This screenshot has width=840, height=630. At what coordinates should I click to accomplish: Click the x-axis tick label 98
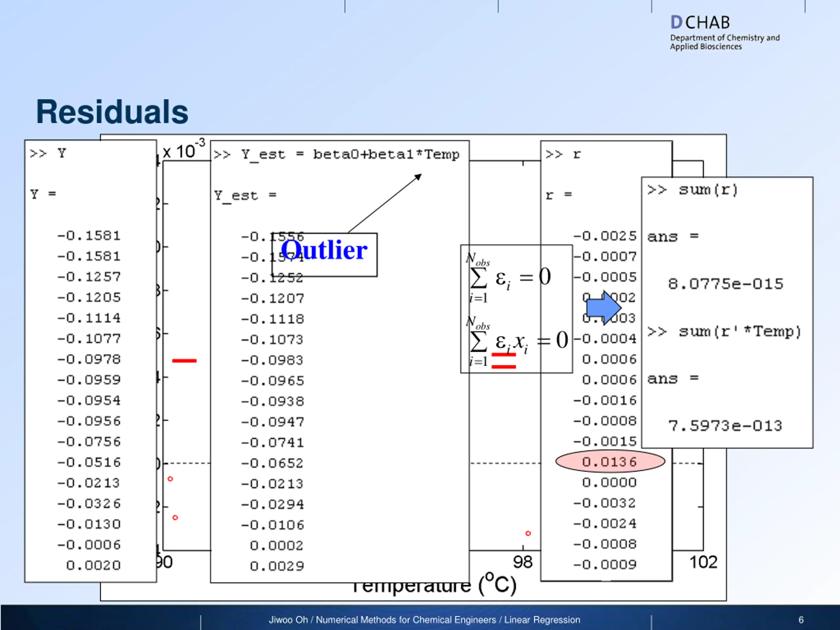tap(522, 562)
